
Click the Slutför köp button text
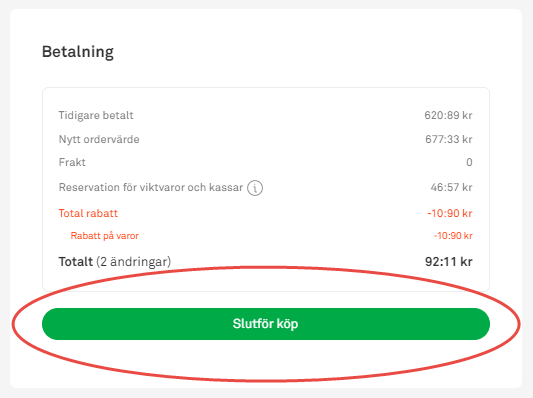(265, 324)
